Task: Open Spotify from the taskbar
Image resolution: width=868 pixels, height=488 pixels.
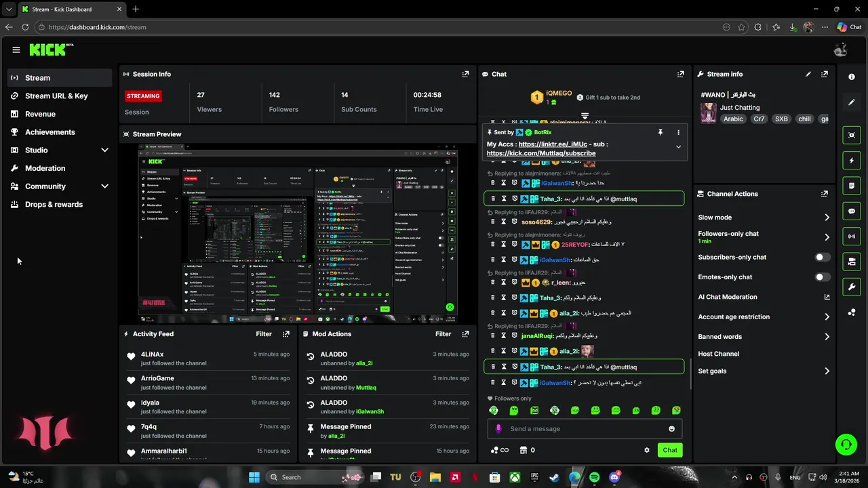Action: [x=595, y=477]
